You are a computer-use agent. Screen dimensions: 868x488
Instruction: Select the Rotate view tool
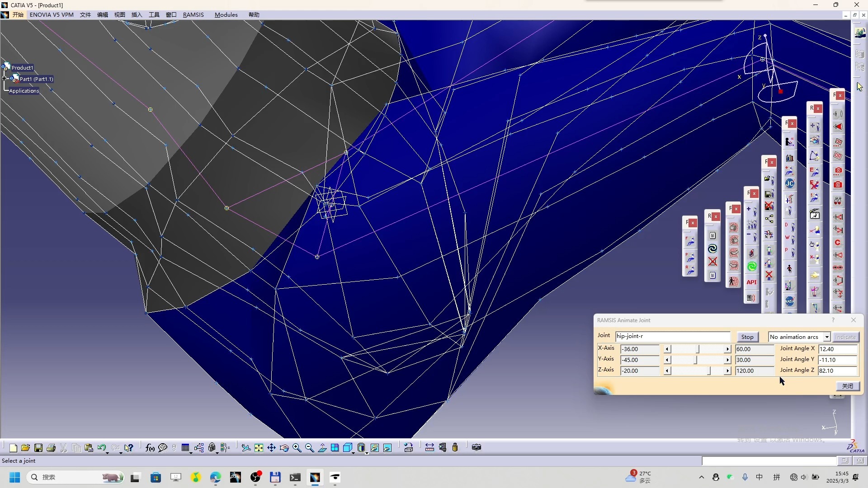pos(284,448)
